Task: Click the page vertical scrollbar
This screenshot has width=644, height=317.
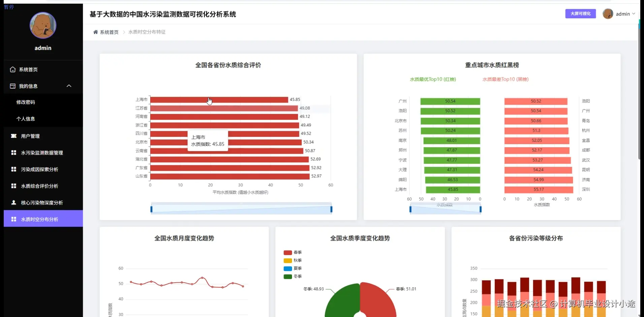Action: tap(639, 91)
